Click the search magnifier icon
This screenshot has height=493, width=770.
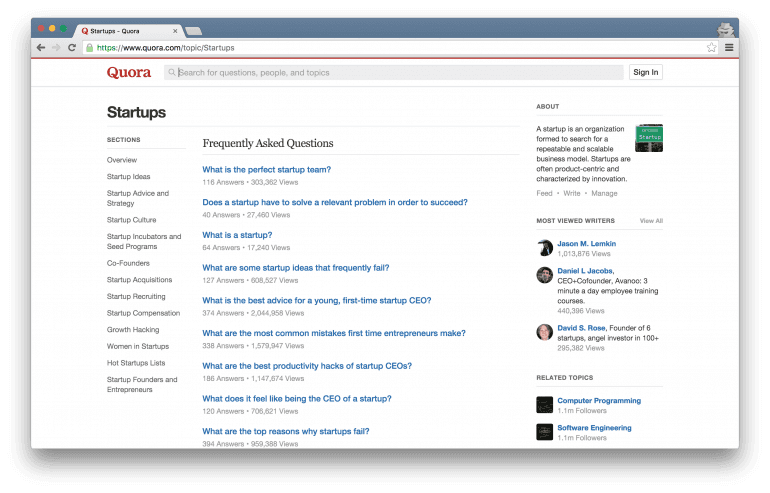click(171, 73)
